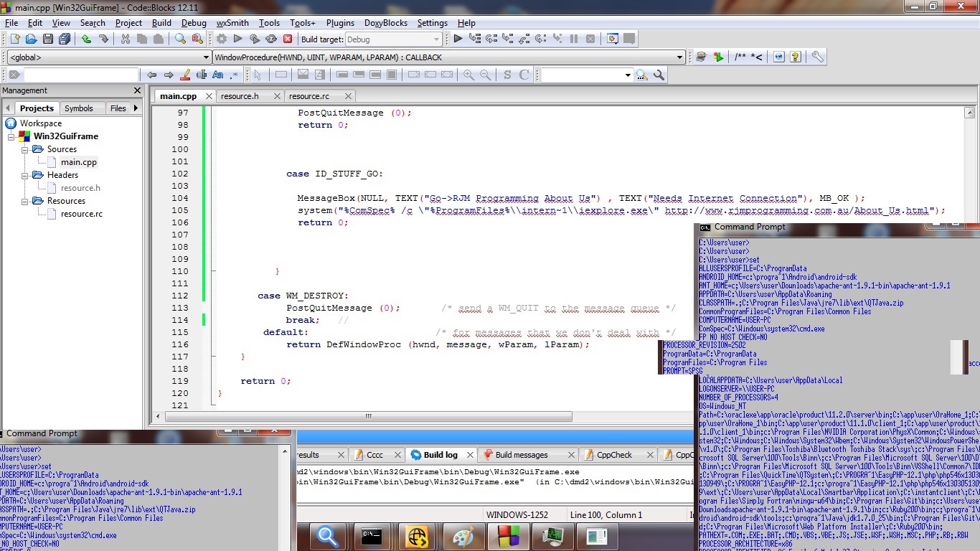This screenshot has height=551, width=980.
Task: Redo with the curved right arrow icon
Action: [103, 39]
